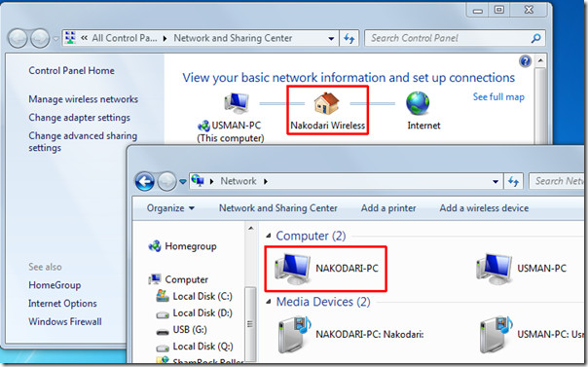The height and width of the screenshot is (367, 588).
Task: Open Change advanced sharing settings
Action: tap(83, 141)
